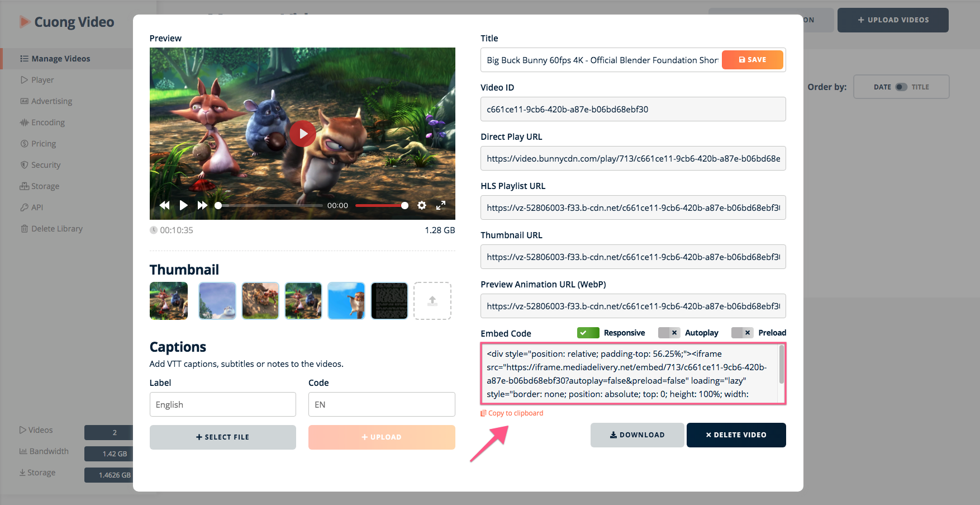The width and height of the screenshot is (980, 505).
Task: Click the upload custom thumbnail icon box
Action: 432,301
